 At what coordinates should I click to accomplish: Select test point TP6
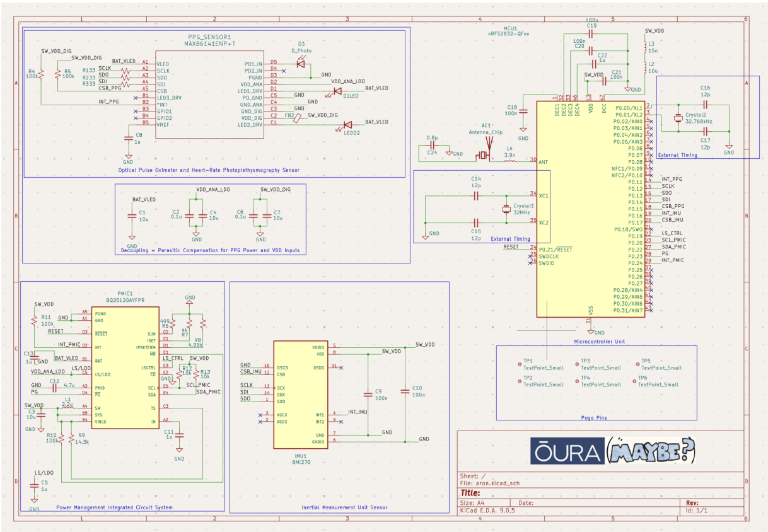[x=636, y=381]
